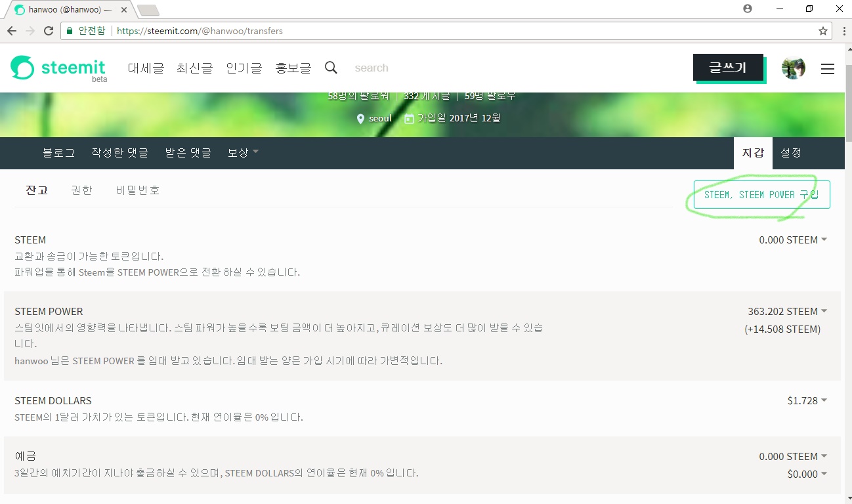
Task: Select the 잔고 balances sub-tab
Action: tap(37, 190)
